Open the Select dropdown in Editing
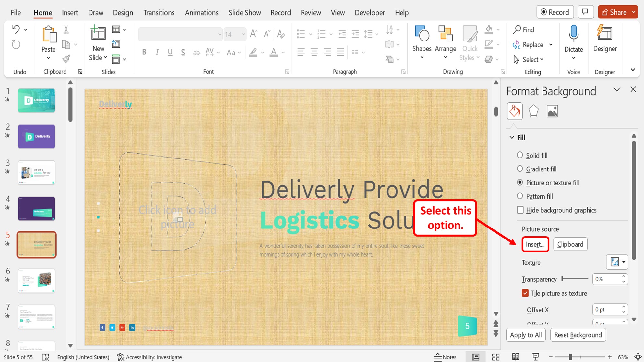This screenshot has height=362, width=644. pos(533,59)
